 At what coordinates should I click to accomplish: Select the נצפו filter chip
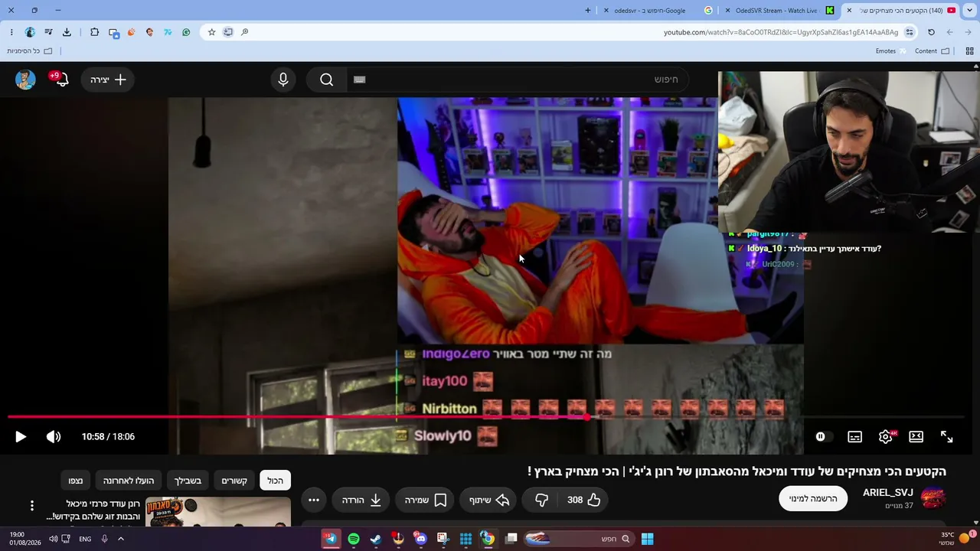(x=76, y=481)
